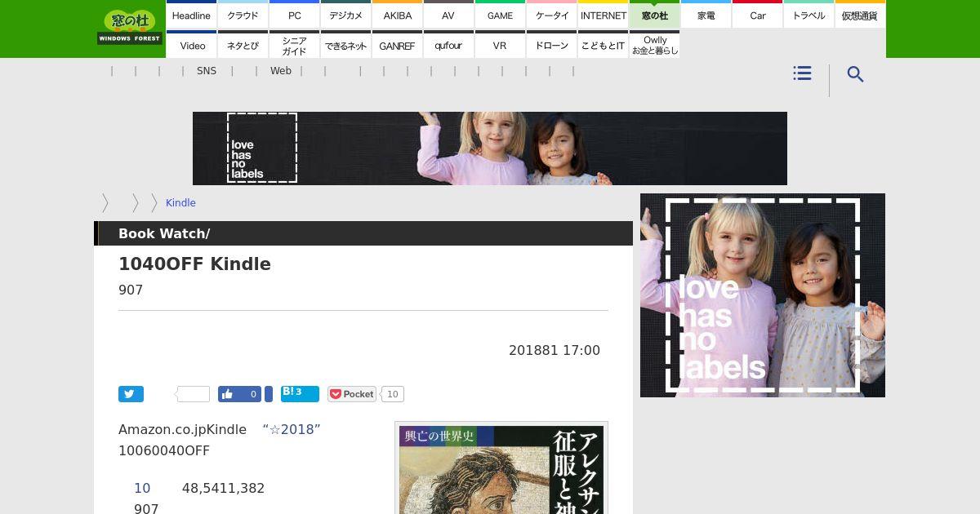Open the PC site tab
The width and height of the screenshot is (980, 514).
(x=294, y=16)
